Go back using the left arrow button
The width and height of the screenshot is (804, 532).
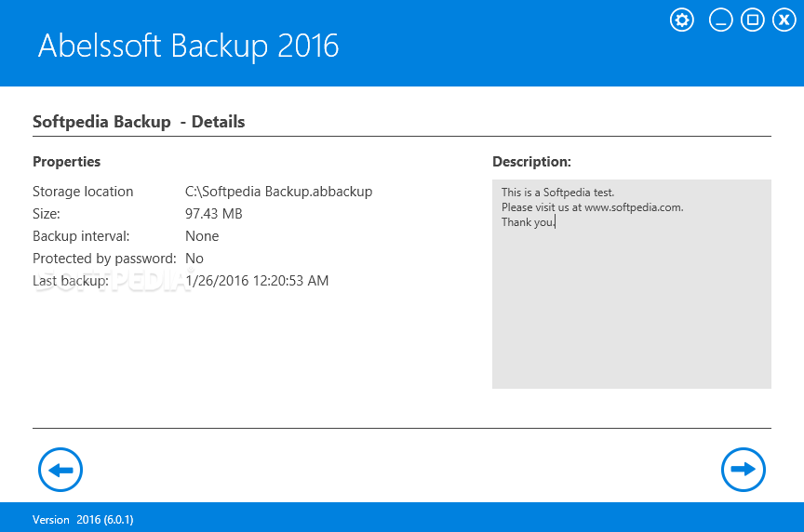(60, 470)
